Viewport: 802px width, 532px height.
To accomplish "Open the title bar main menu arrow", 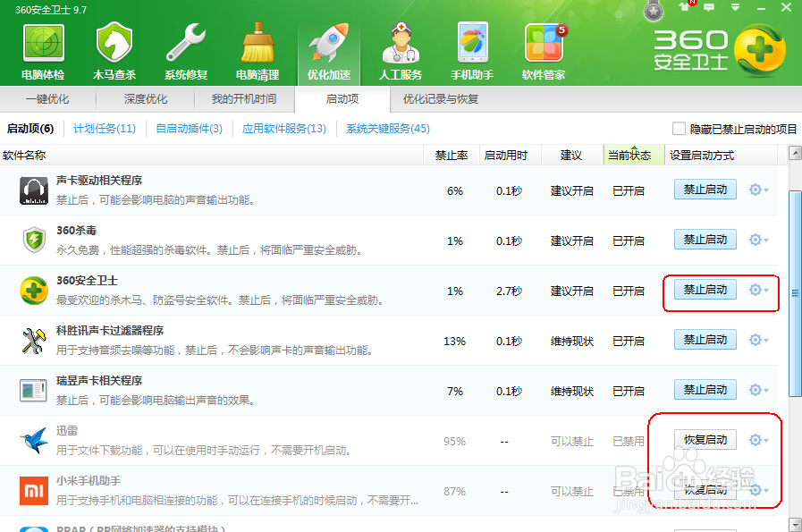I will click(735, 7).
